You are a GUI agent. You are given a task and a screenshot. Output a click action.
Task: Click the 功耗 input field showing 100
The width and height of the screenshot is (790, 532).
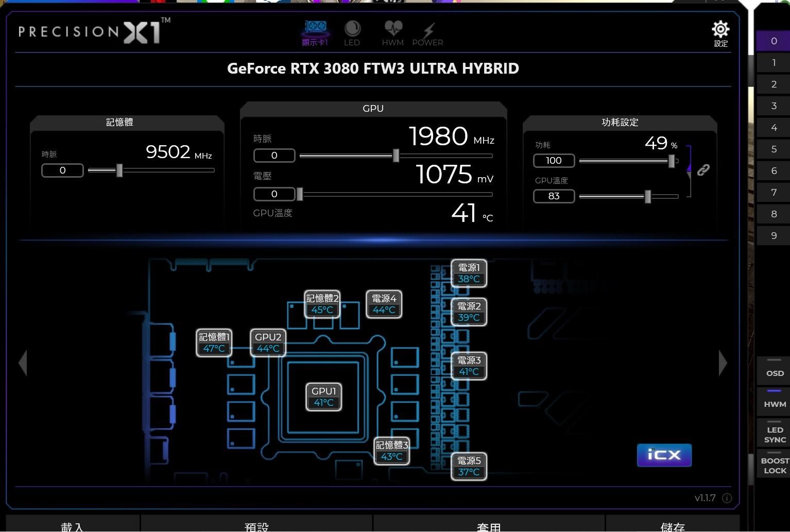[x=554, y=161]
